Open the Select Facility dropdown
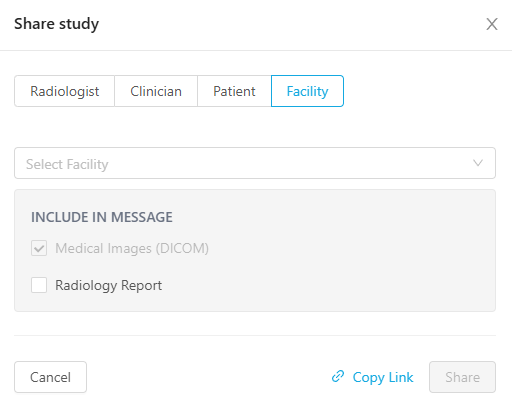 255,163
